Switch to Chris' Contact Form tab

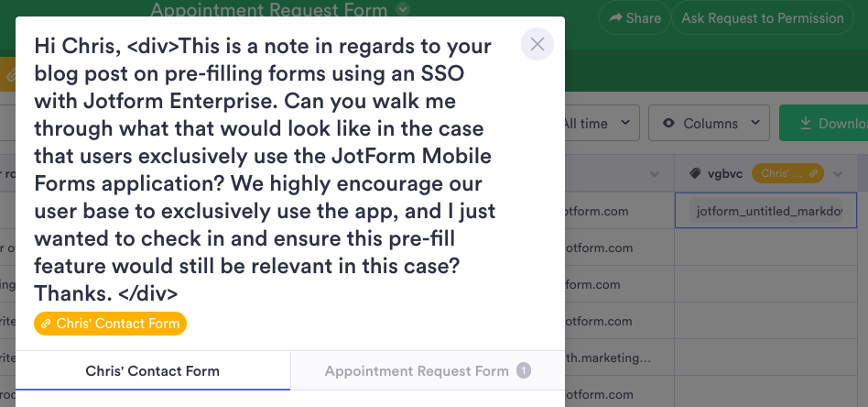[x=152, y=371]
